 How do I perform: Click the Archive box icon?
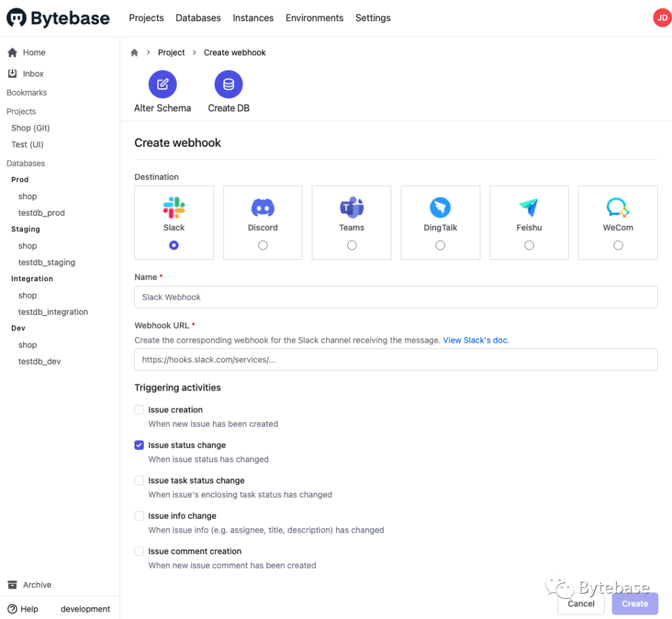point(12,585)
